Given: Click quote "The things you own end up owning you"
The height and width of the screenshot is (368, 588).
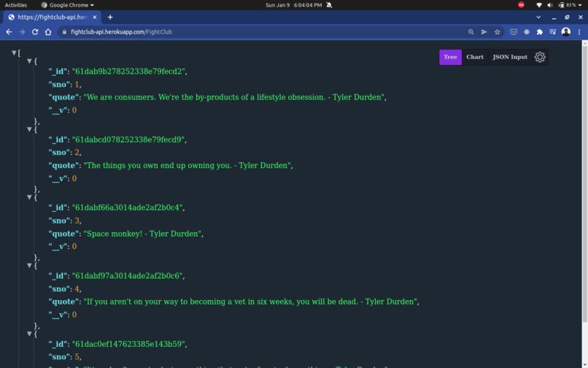Looking at the screenshot, I should point(188,166).
